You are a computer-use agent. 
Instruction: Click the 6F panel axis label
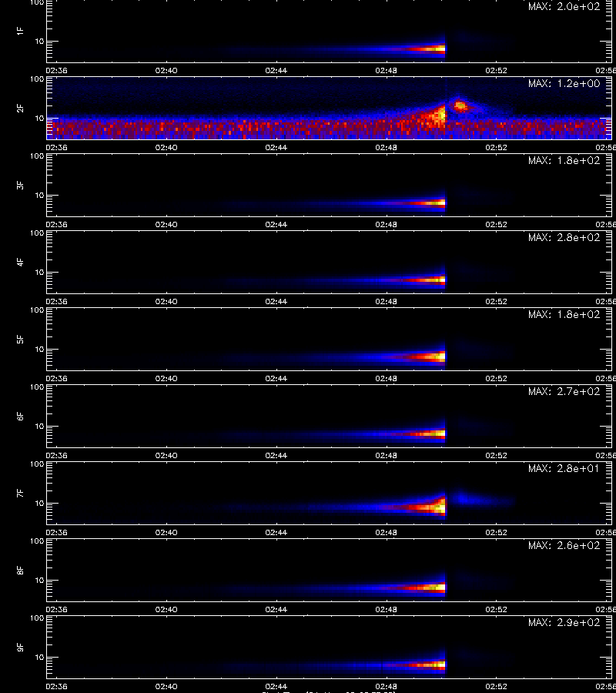pyautogui.click(x=20, y=416)
